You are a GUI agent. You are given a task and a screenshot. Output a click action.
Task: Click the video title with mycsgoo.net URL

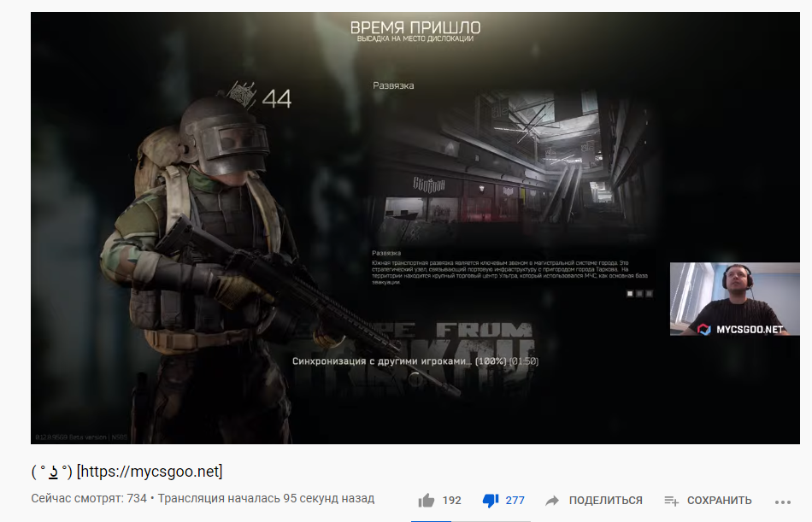coord(127,471)
